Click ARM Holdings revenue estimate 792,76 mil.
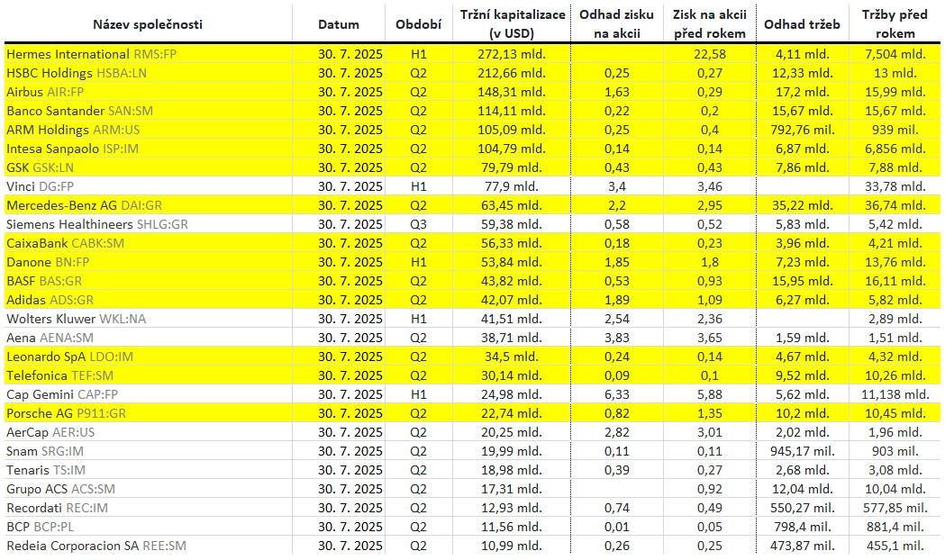945x560 pixels. pyautogui.click(x=802, y=130)
